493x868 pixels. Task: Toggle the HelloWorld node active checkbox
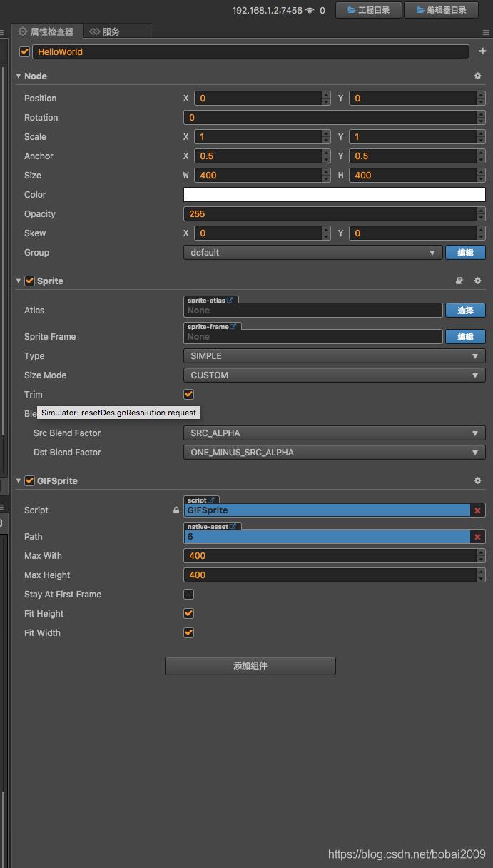tap(25, 52)
